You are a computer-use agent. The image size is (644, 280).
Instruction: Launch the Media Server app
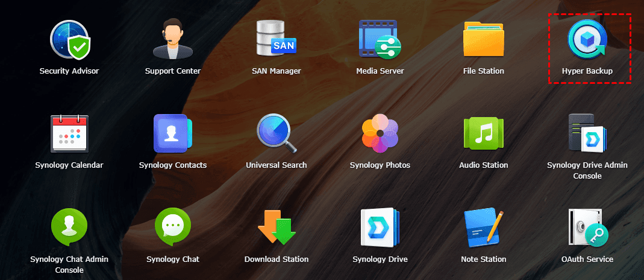(380, 40)
